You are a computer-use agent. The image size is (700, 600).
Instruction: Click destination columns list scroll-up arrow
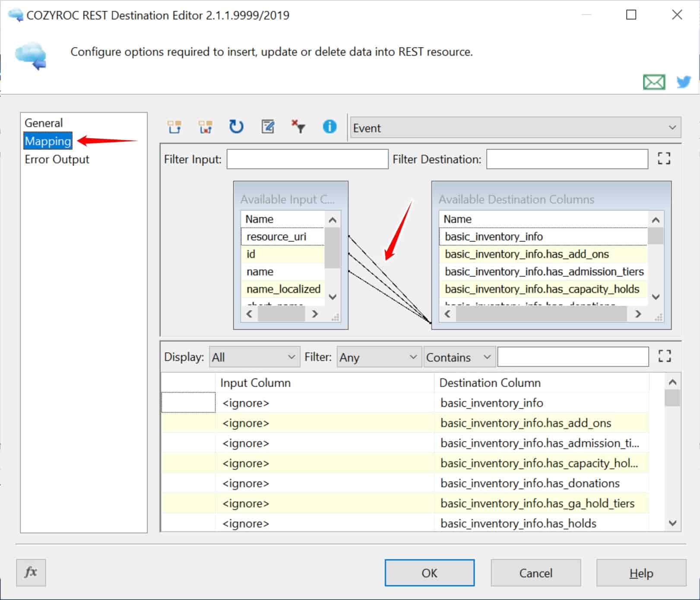coord(656,220)
